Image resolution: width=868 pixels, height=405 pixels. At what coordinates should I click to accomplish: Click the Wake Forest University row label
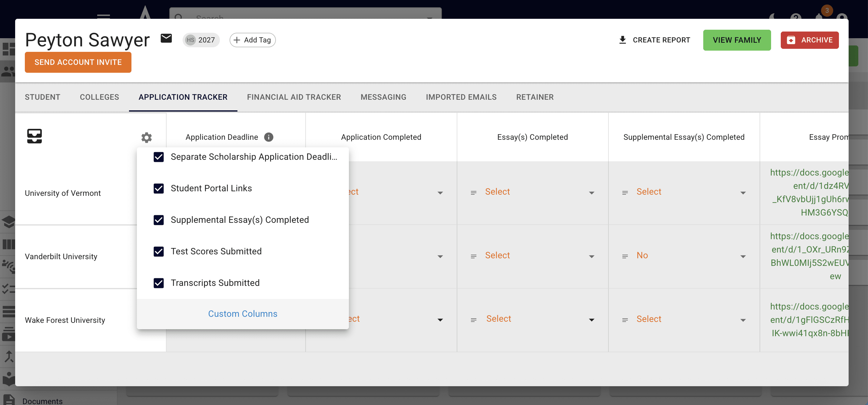click(x=65, y=320)
